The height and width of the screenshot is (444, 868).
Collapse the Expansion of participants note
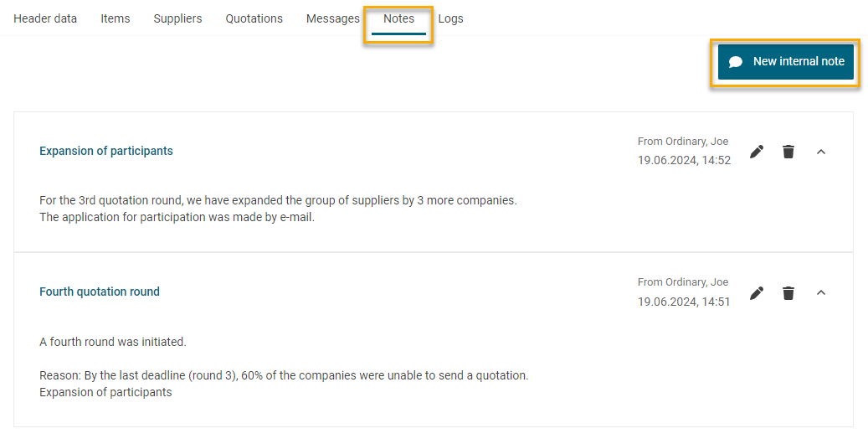[x=821, y=152]
